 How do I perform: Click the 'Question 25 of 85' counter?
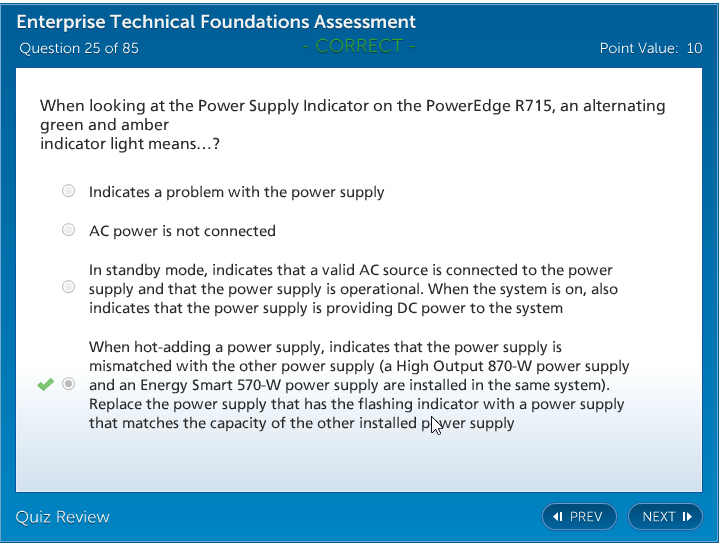79,48
